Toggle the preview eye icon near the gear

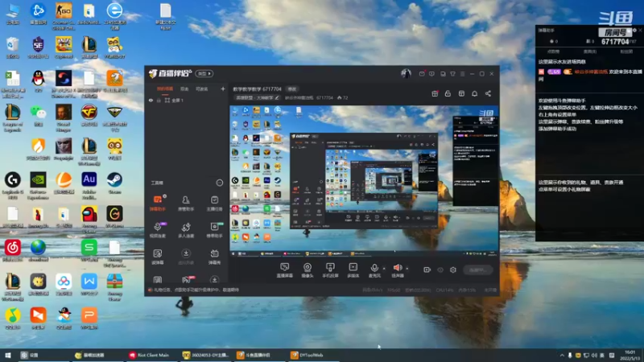440,269
